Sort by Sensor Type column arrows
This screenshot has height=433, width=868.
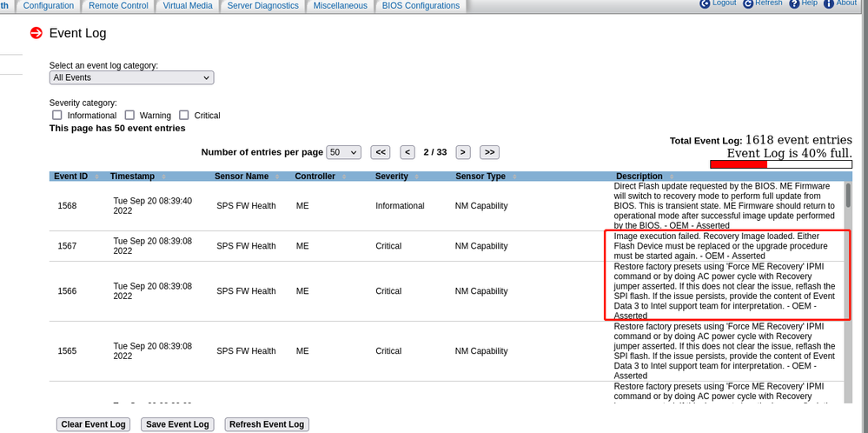click(514, 177)
